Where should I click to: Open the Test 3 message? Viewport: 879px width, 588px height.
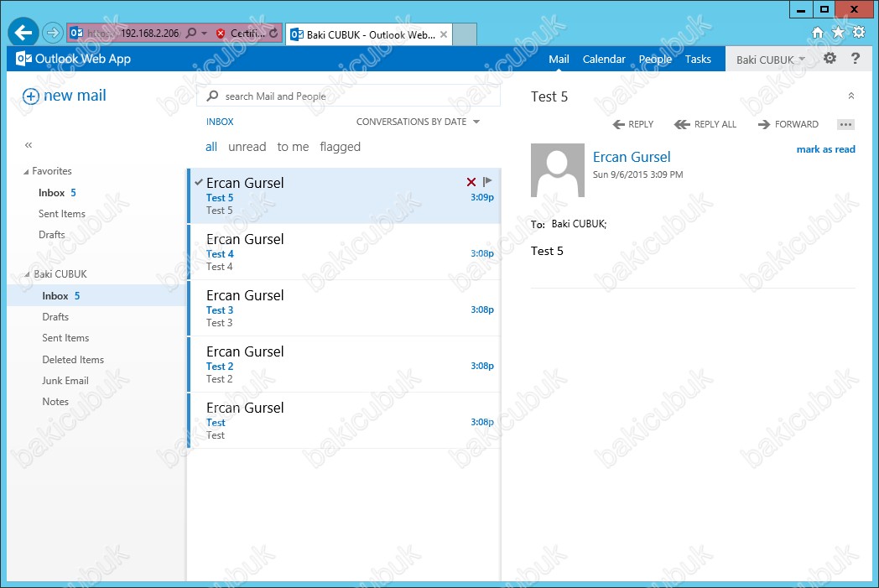click(344, 309)
